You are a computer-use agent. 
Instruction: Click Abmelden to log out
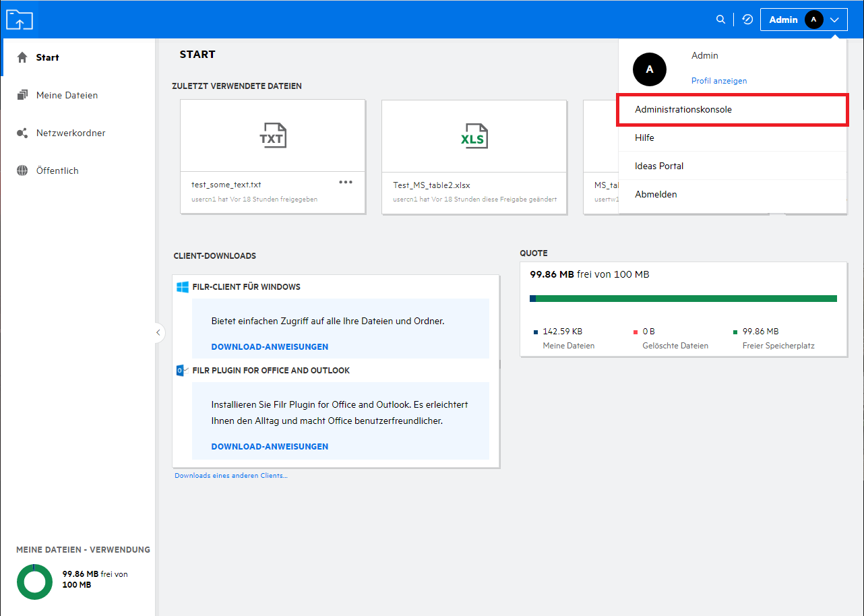click(x=656, y=194)
